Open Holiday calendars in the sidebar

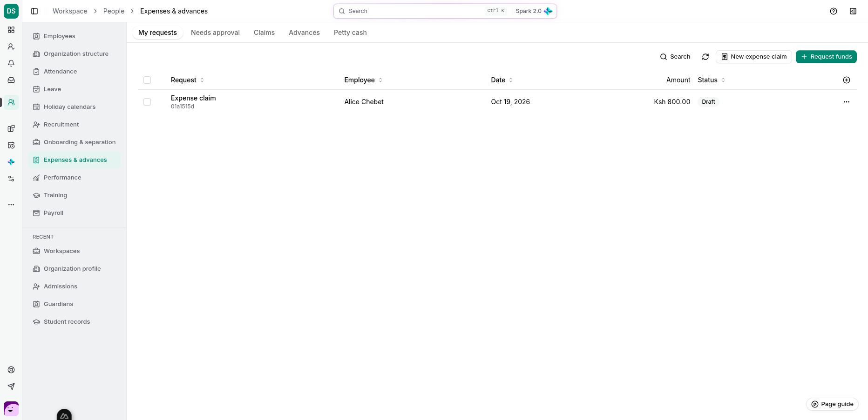click(74, 107)
